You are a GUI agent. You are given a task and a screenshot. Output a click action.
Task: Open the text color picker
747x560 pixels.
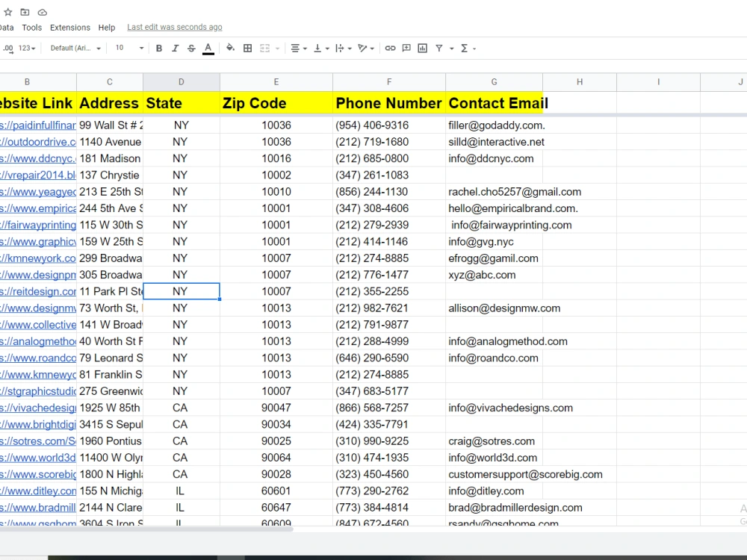tap(208, 48)
